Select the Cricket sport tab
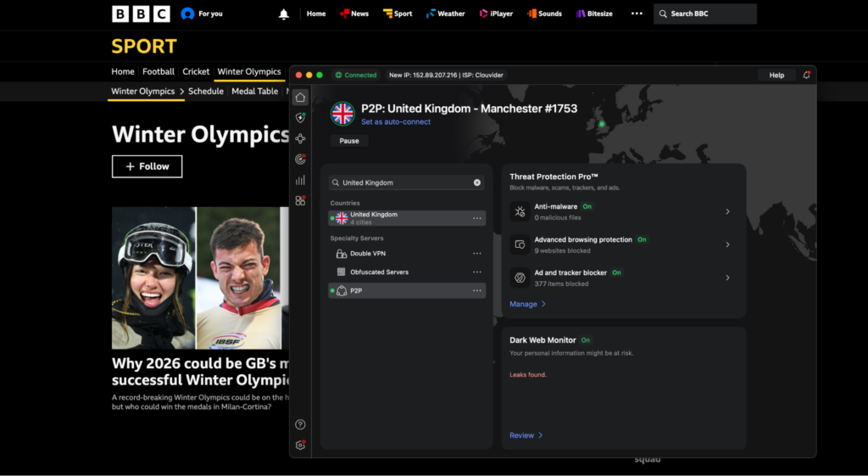This screenshot has height=476, width=868. coord(196,71)
